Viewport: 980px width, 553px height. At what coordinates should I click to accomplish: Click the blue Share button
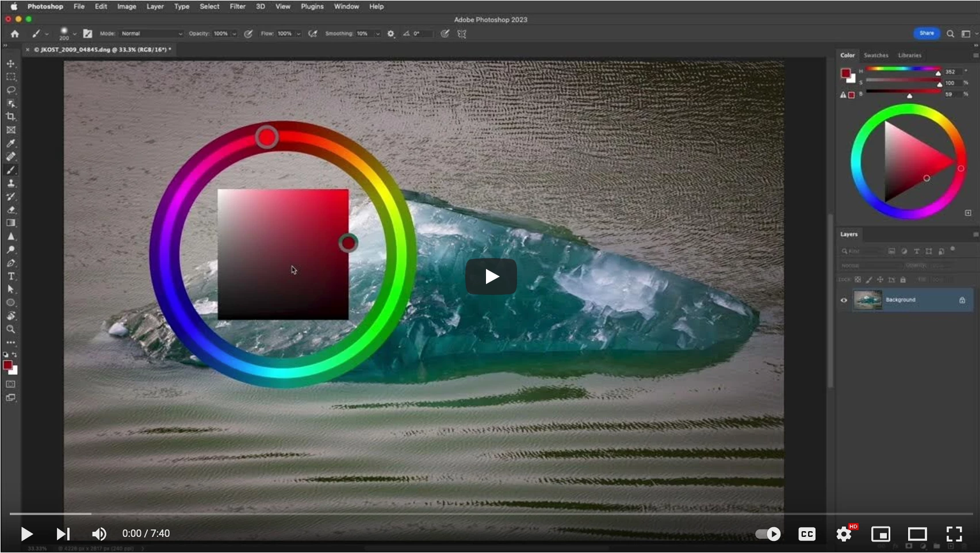click(927, 33)
